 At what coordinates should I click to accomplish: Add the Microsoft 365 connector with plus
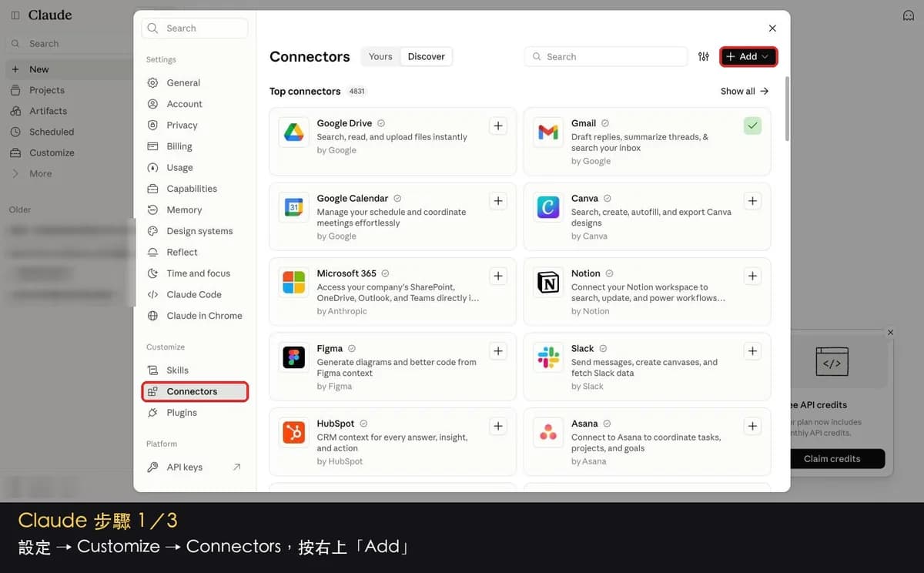coord(498,276)
